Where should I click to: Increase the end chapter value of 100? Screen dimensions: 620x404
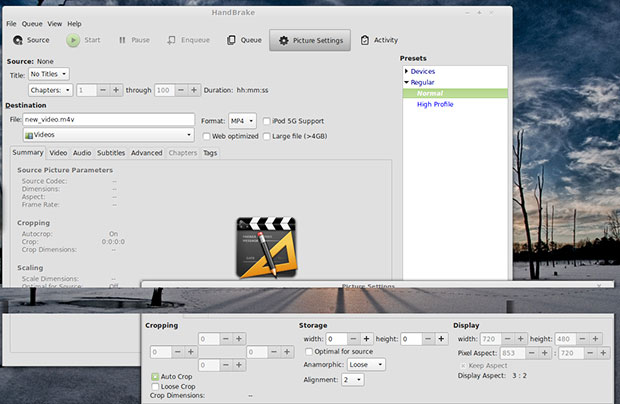point(194,90)
